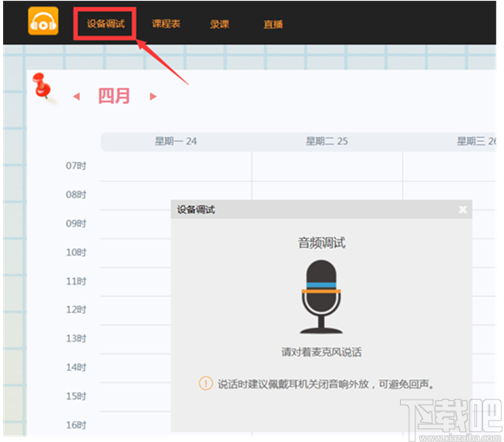Select the 星期一 24 column header
Image resolution: width=504 pixels, height=442 pixels.
[176, 141]
